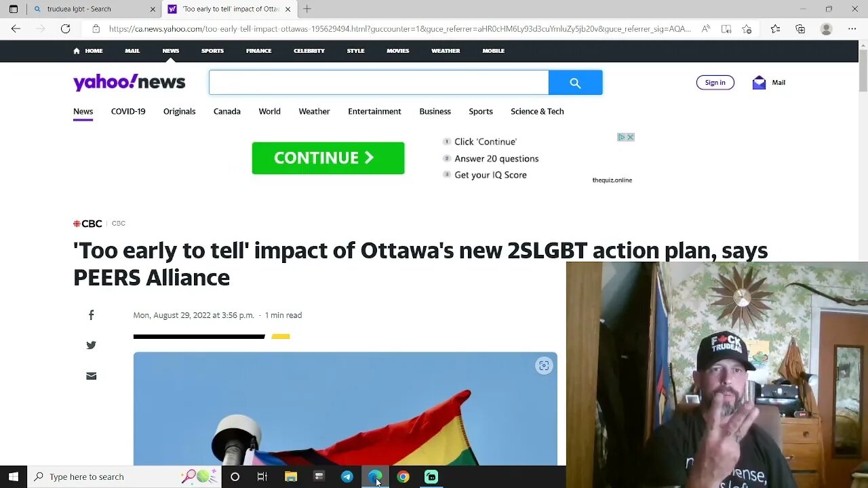Click the blue search magnifier button

(x=575, y=82)
